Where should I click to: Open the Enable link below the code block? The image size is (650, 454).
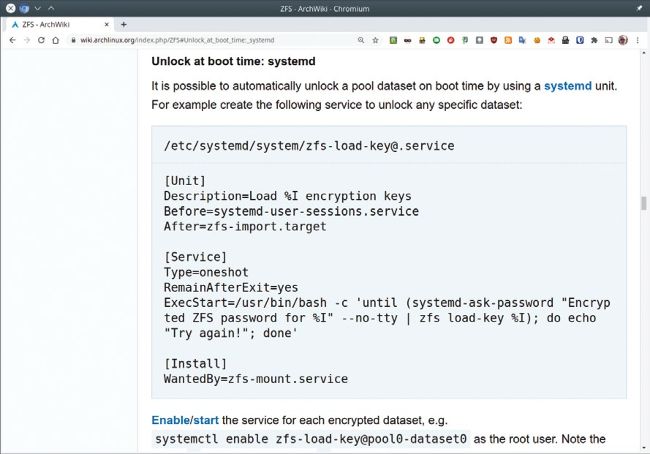click(170, 420)
